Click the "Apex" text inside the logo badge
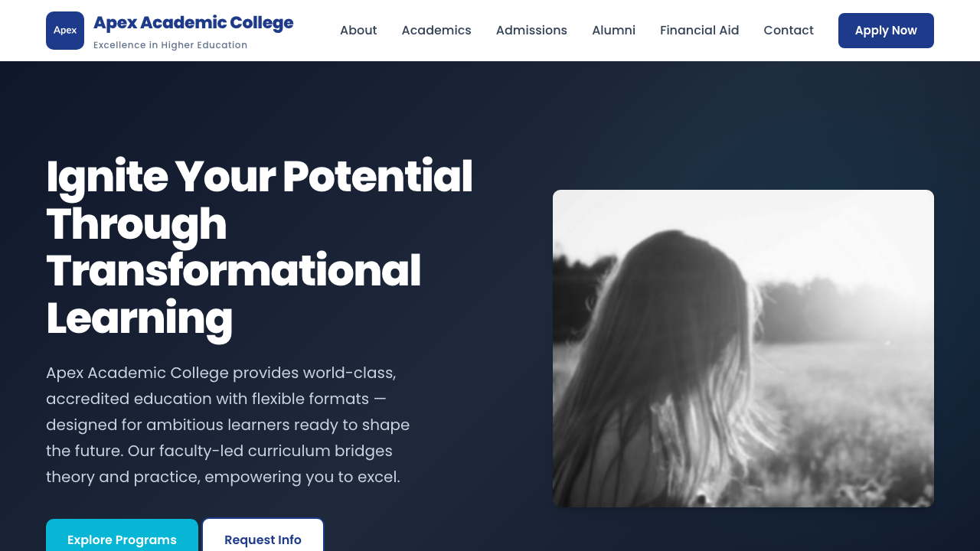The image size is (980, 551). pos(64,31)
